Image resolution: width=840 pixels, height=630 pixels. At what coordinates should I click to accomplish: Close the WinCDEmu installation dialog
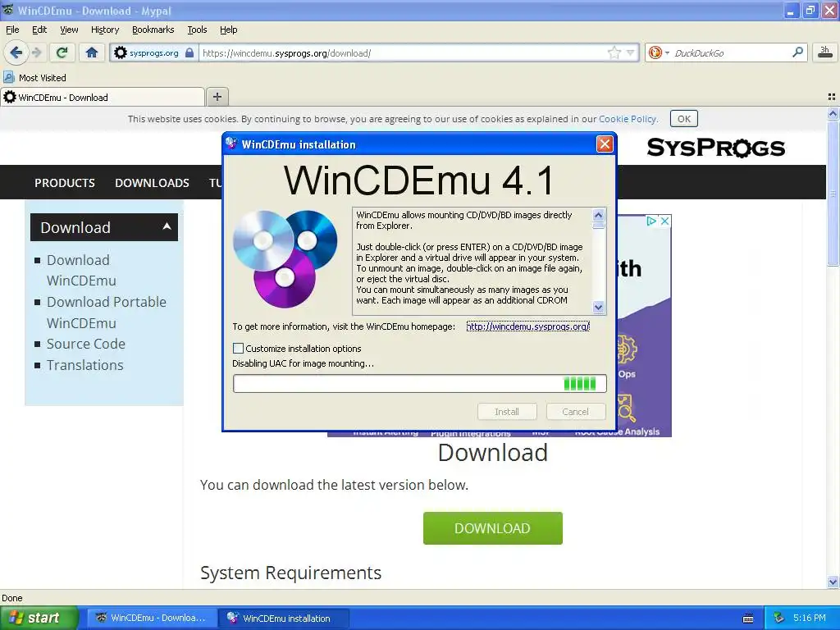pyautogui.click(x=605, y=144)
